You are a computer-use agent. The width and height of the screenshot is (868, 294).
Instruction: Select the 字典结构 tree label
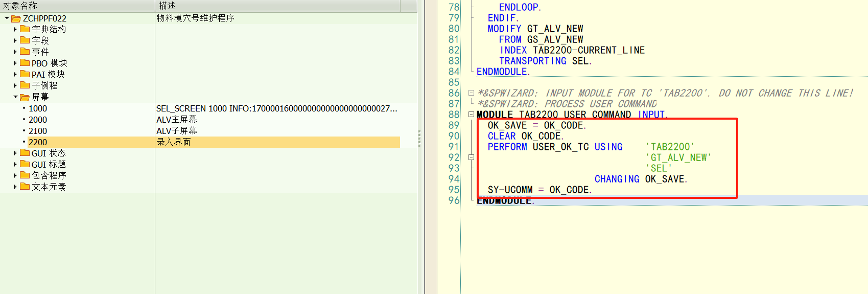click(x=49, y=29)
